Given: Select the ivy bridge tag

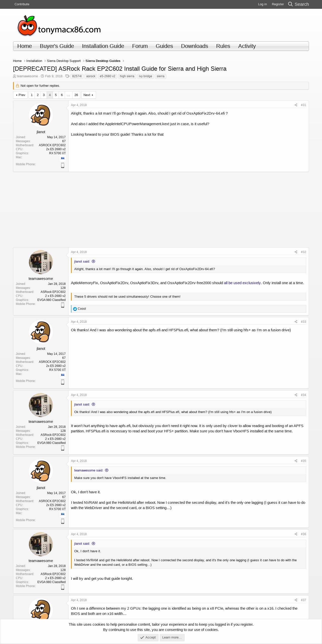Looking at the screenshot, I should pyautogui.click(x=145, y=76).
